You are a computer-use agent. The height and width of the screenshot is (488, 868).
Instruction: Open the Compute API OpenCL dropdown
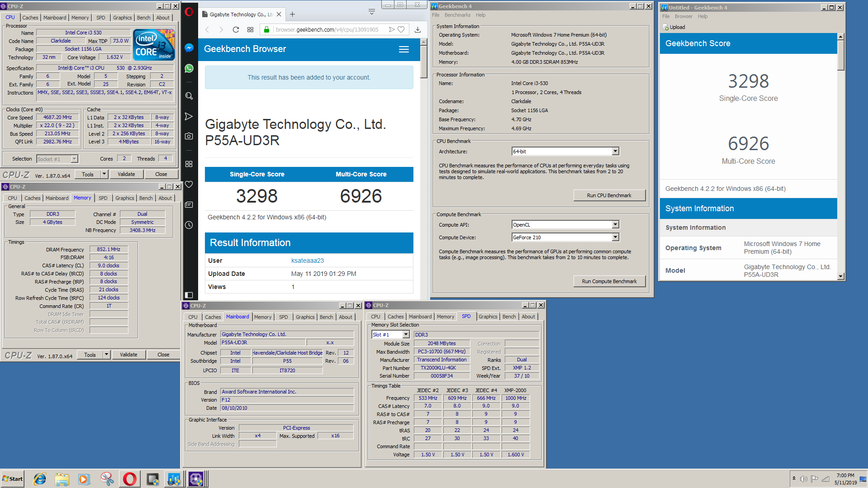click(x=565, y=225)
